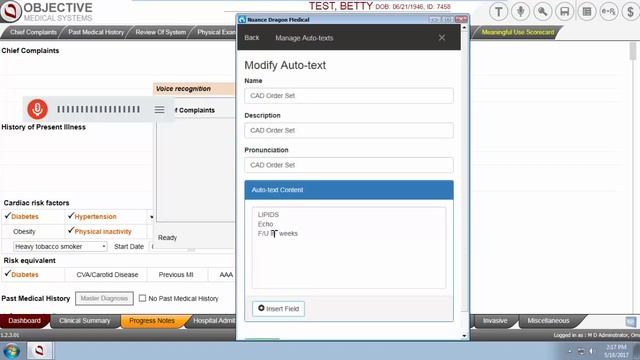Check CVA/Carotid Disease risk equivalent
The height and width of the screenshot is (360, 640).
[x=107, y=275]
